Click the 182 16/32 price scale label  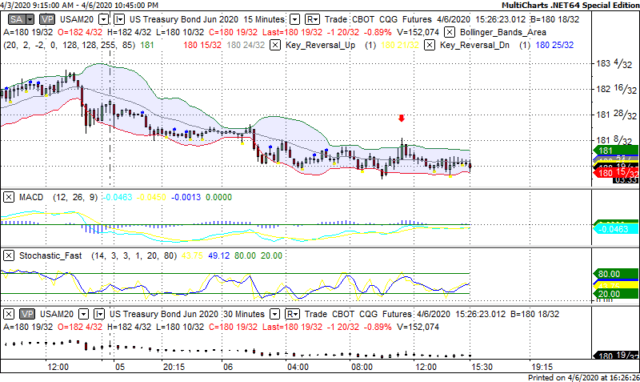616,89
